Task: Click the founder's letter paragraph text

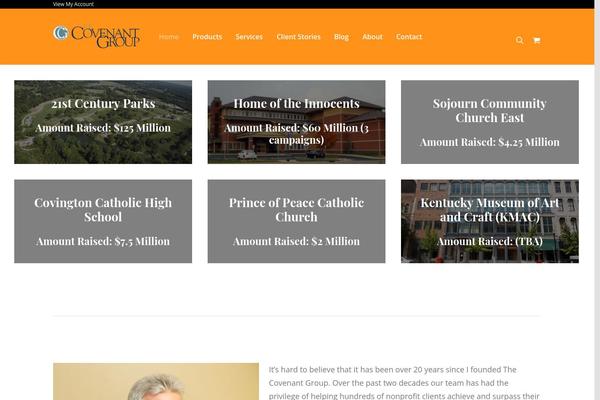Action: click(x=404, y=383)
